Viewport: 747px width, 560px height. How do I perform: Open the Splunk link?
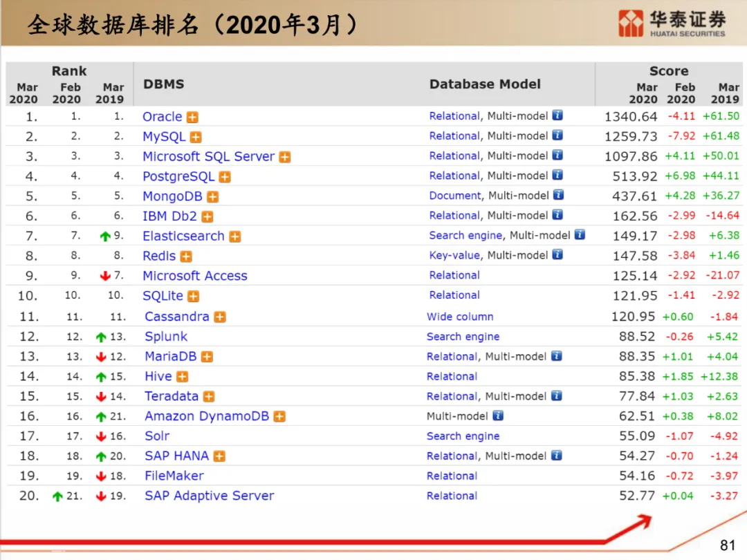tap(166, 337)
